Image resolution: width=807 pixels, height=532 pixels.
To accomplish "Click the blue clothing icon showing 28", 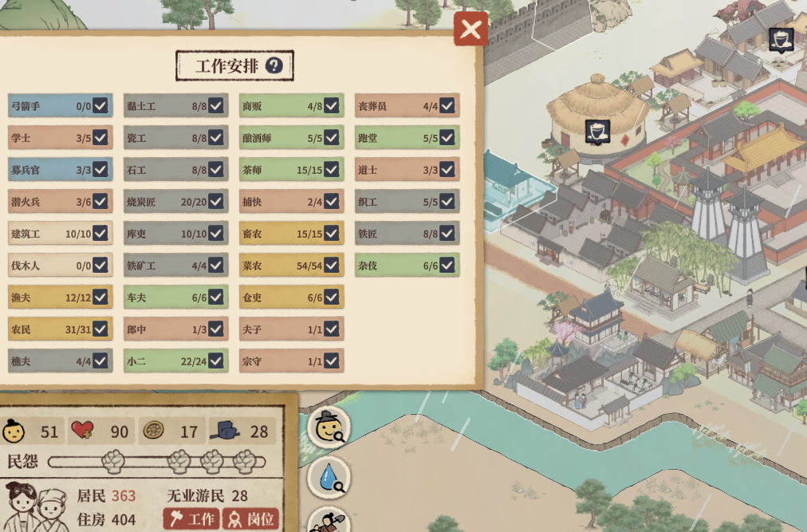I will (x=224, y=431).
